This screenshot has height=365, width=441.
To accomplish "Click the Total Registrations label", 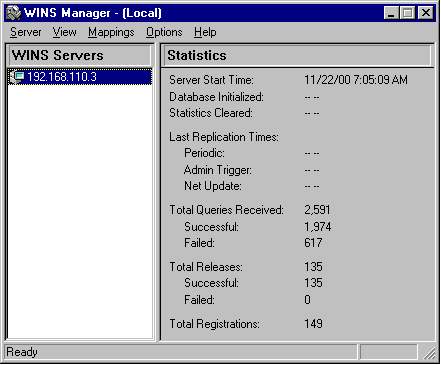I will coord(214,324).
